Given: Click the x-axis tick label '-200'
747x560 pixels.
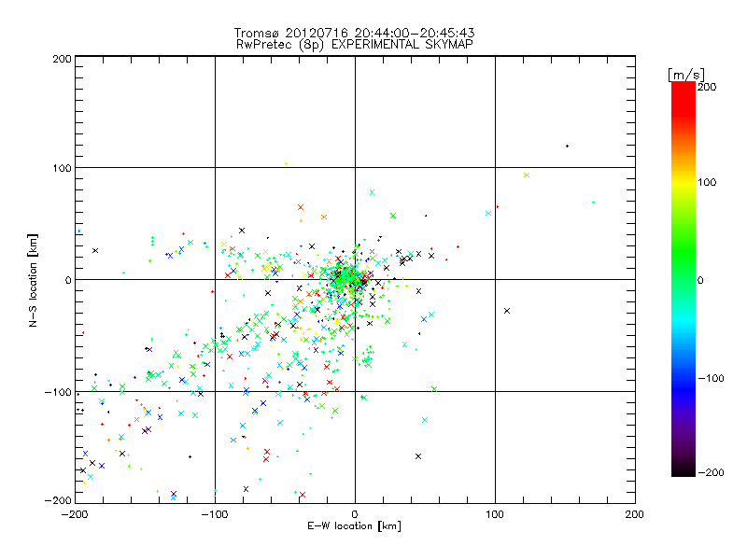Looking at the screenshot, I should tap(75, 514).
